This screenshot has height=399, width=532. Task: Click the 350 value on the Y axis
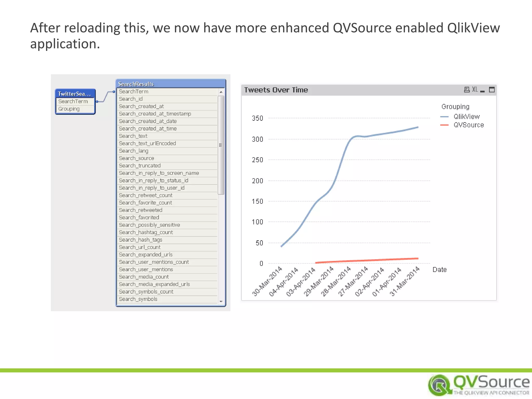tap(257, 118)
